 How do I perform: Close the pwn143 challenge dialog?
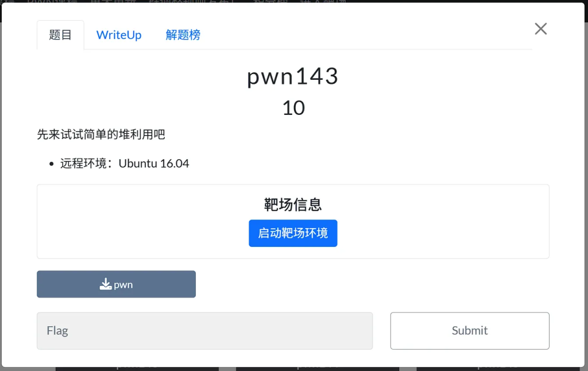coord(540,29)
